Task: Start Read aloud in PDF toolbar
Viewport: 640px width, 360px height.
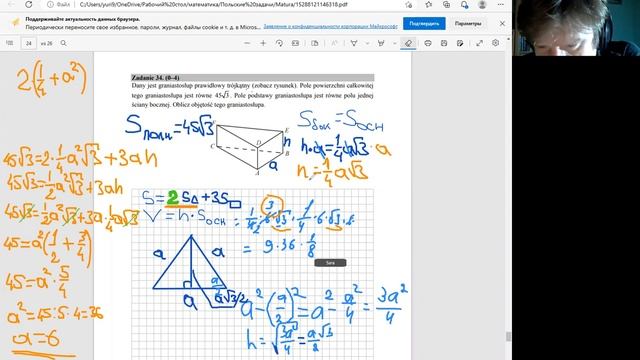Action: coord(334,43)
